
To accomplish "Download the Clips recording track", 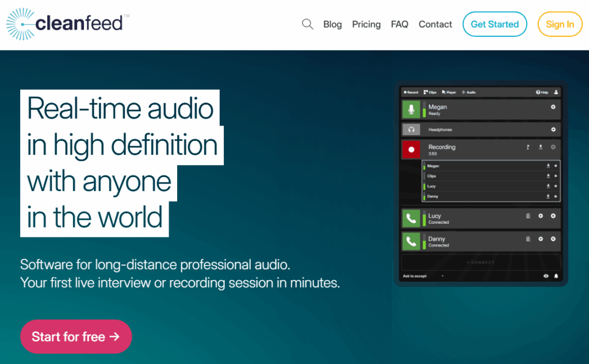I will 548,176.
